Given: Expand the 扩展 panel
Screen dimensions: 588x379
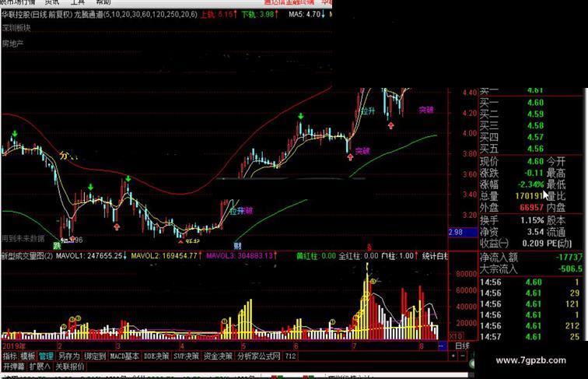Looking at the screenshot, I should 40,367.
